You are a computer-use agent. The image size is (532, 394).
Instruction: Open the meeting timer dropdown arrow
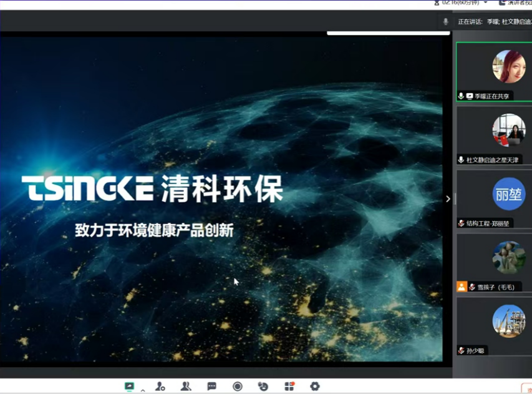click(x=485, y=2)
